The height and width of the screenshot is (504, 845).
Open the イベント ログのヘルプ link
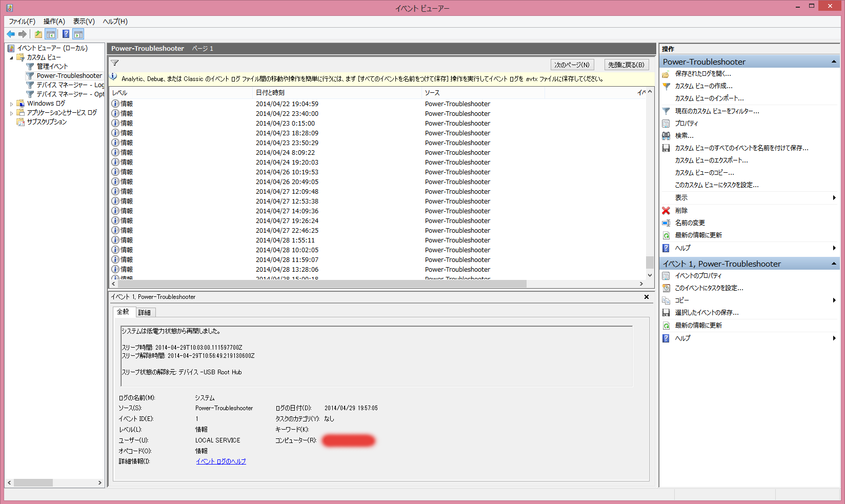pos(220,461)
